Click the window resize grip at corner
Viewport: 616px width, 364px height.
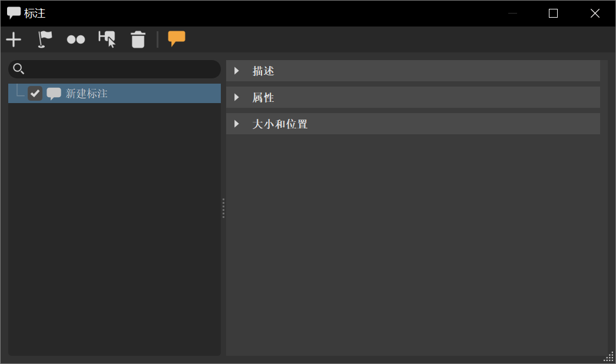608,356
